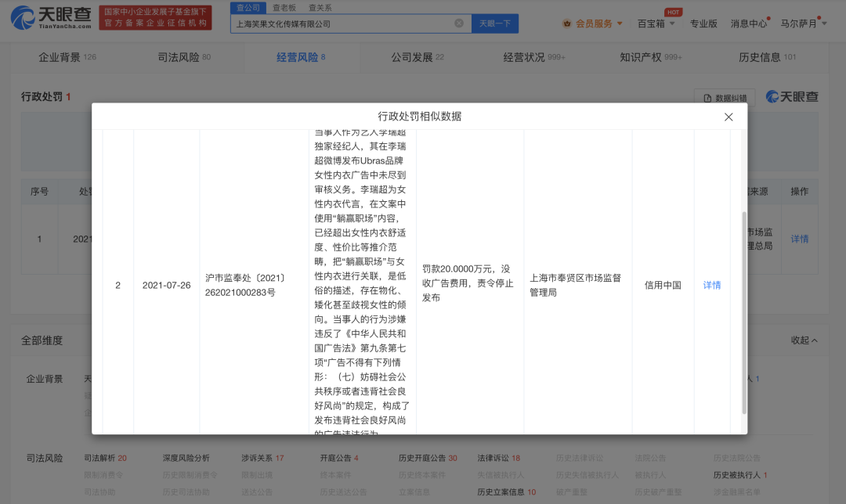Click the dialog's vertical scrollbar
Screen dimensions: 846x504
click(x=743, y=313)
